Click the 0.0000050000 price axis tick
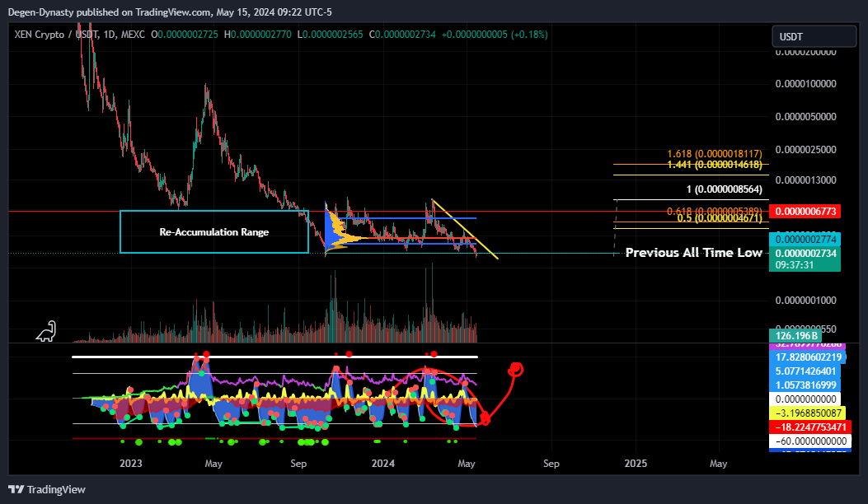 (x=805, y=117)
